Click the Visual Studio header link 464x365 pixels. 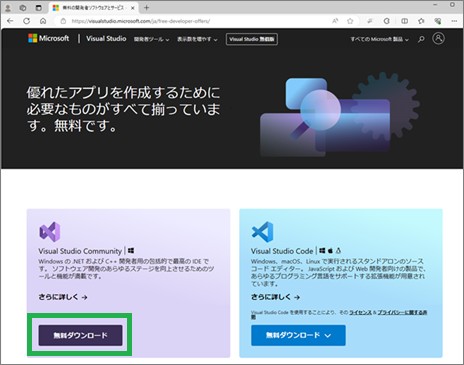click(106, 38)
